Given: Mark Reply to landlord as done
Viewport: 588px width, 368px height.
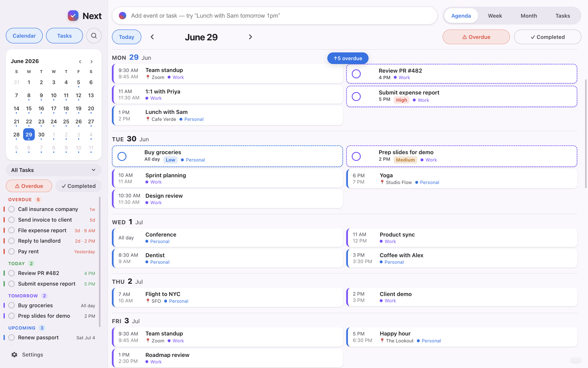Looking at the screenshot, I should (x=12, y=241).
